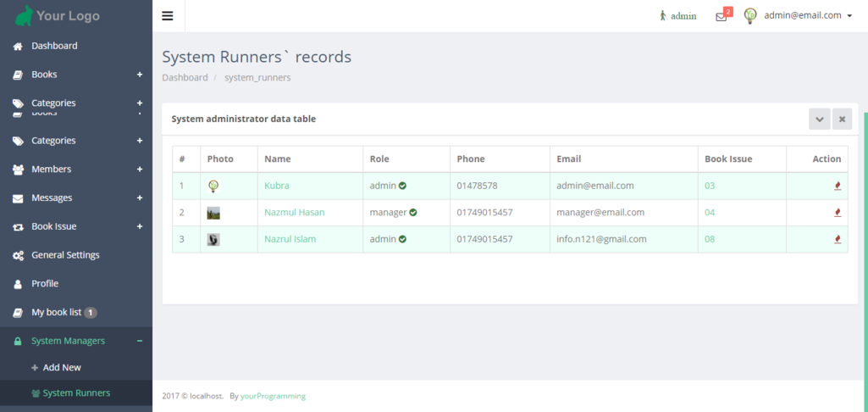Click Kubra's profile photo thumbnail

213,186
